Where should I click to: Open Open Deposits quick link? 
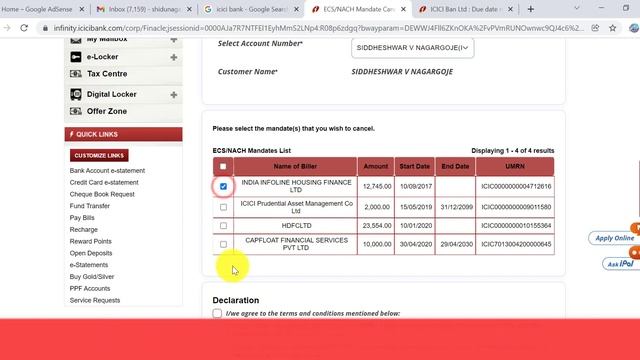pyautogui.click(x=91, y=253)
